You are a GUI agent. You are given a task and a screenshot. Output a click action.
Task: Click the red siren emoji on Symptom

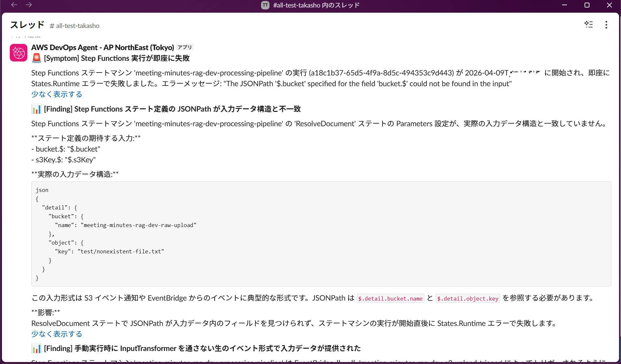pyautogui.click(x=36, y=58)
